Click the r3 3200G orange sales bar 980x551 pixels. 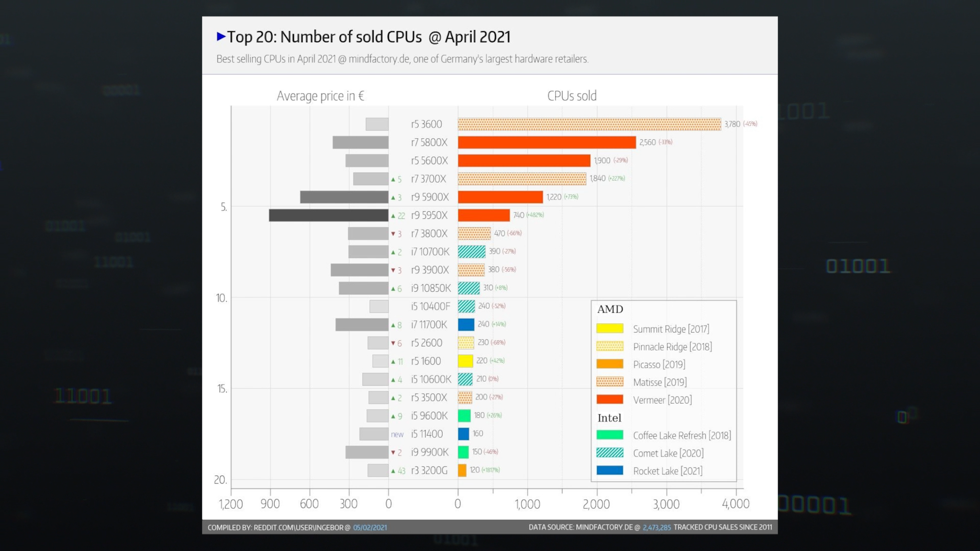coord(462,470)
